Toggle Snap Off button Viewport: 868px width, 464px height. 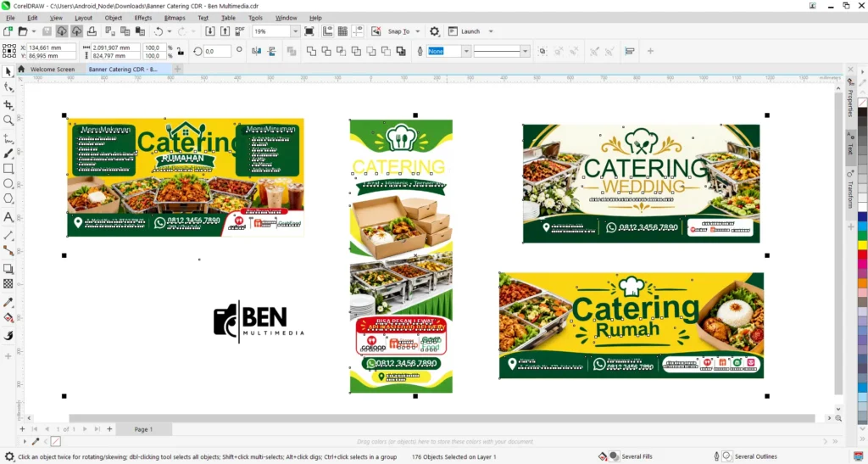[x=376, y=31]
